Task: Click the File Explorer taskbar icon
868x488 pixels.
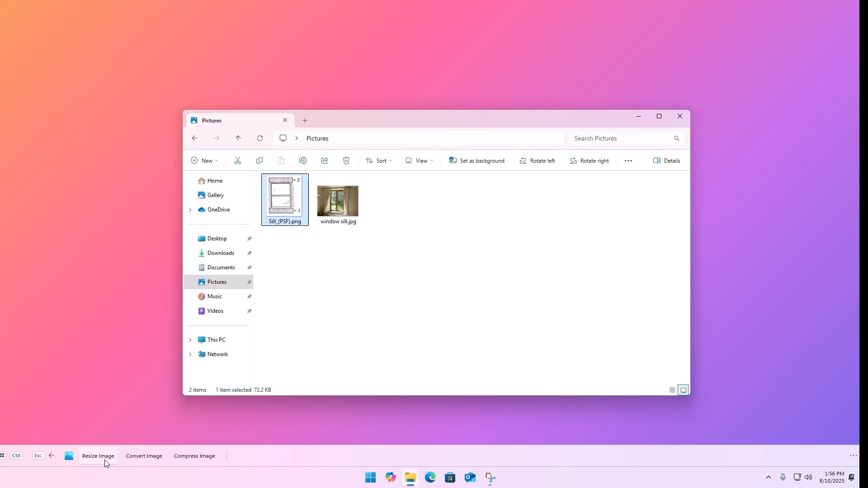Action: point(410,478)
